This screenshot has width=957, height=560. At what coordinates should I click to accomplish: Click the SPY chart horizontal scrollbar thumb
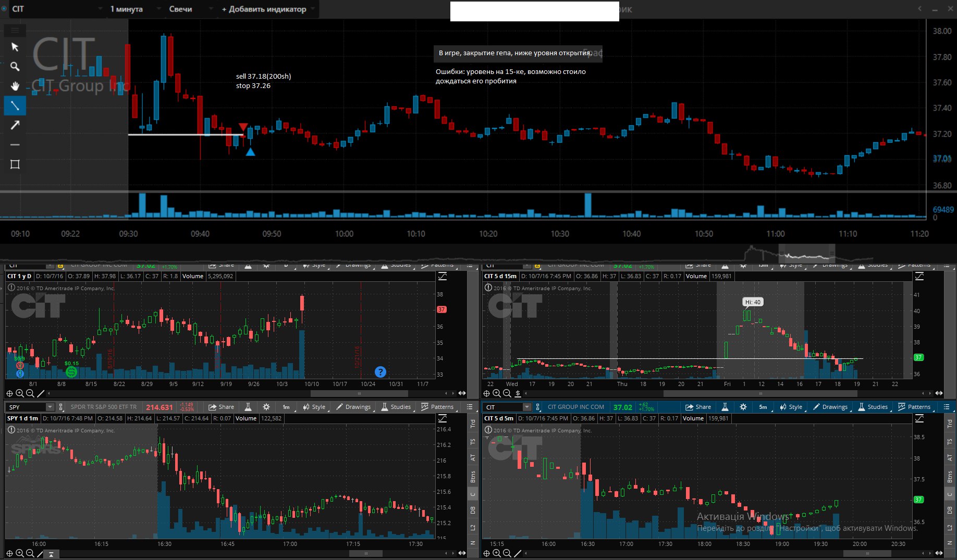[x=366, y=553]
